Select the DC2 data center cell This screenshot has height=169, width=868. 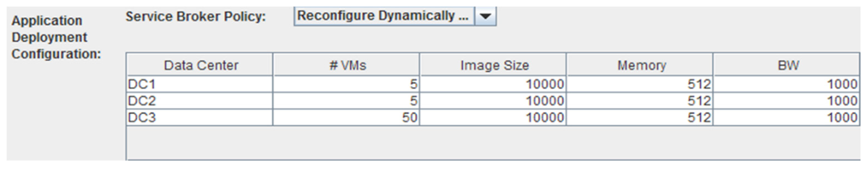tap(200, 101)
